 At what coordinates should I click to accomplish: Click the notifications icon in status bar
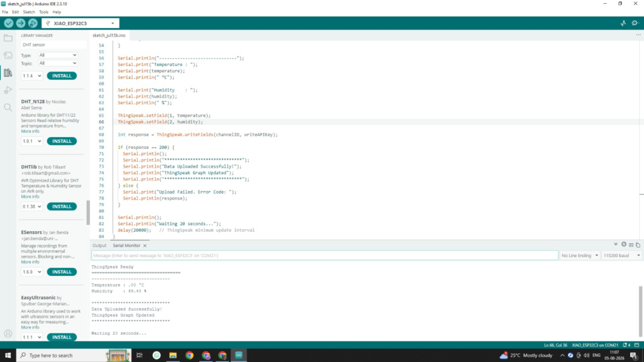tap(626, 345)
